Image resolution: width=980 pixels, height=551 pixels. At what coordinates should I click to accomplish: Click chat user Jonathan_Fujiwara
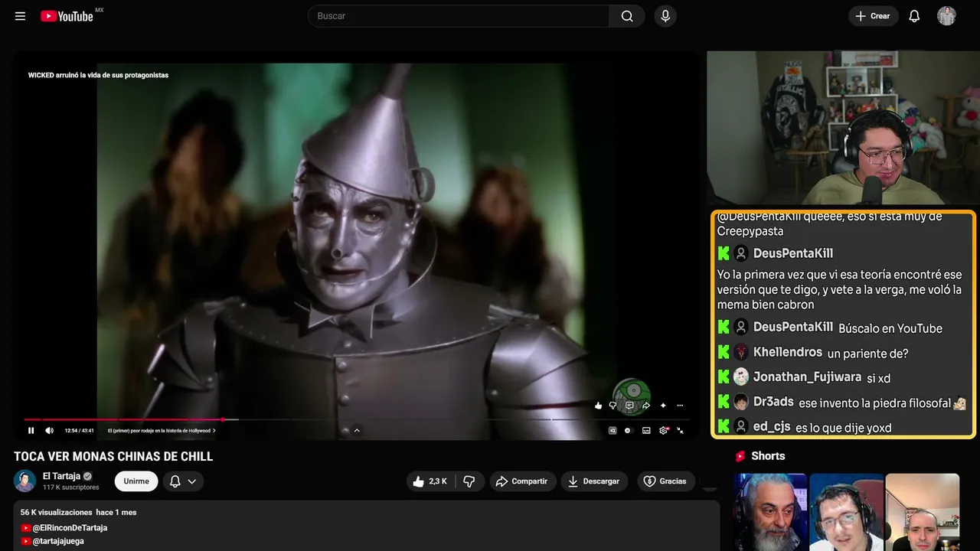[x=807, y=377]
